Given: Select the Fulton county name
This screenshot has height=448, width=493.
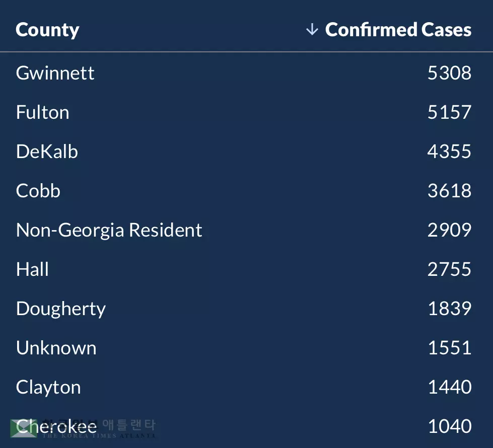Looking at the screenshot, I should [42, 112].
